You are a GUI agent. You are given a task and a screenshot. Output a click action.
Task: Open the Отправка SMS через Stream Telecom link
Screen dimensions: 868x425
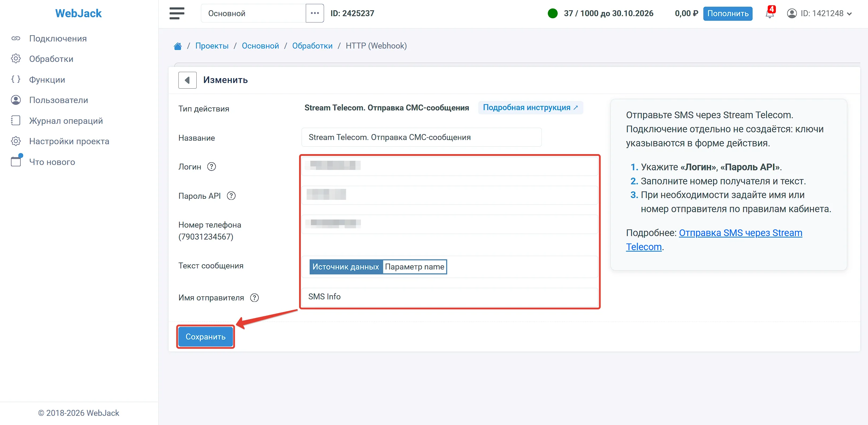714,240
